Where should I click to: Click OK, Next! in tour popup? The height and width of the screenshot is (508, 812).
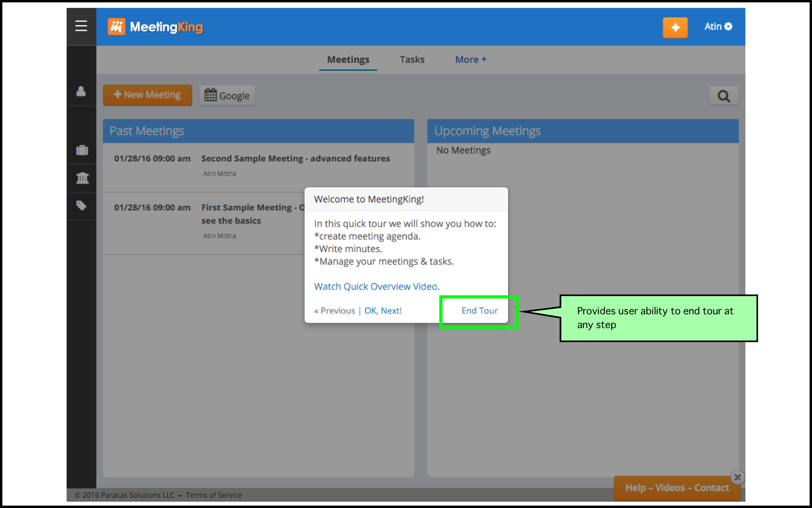pyautogui.click(x=383, y=310)
